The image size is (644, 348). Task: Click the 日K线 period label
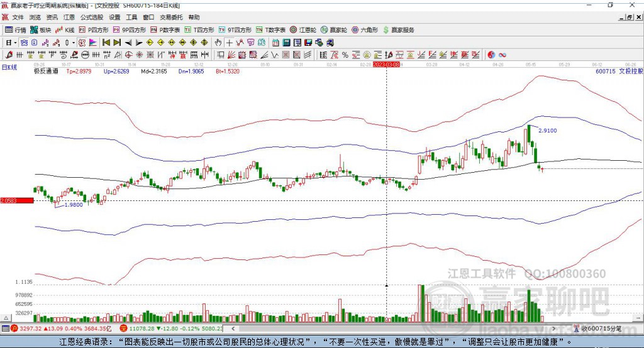9,67
